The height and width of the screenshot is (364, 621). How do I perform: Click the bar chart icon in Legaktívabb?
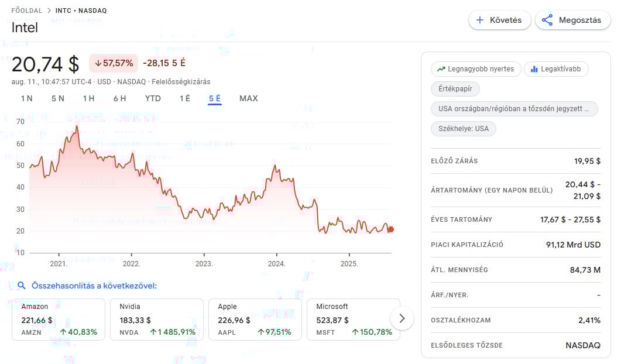[534, 69]
